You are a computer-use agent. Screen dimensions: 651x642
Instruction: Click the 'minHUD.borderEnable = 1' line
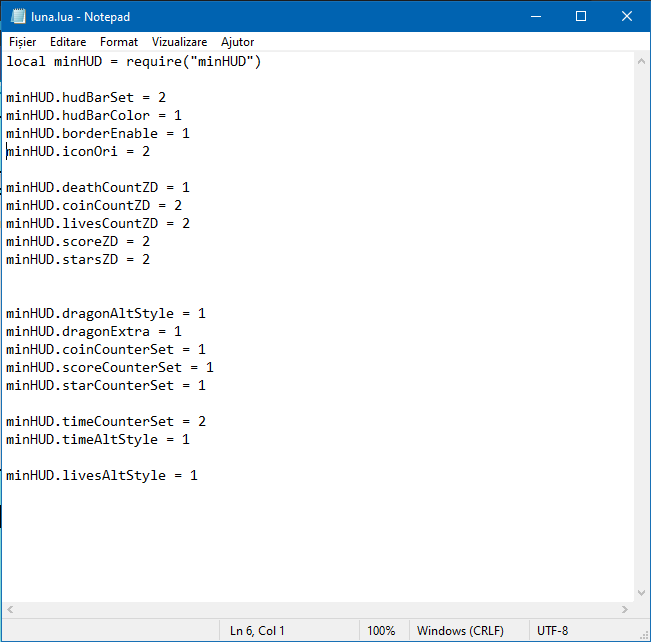[98, 133]
